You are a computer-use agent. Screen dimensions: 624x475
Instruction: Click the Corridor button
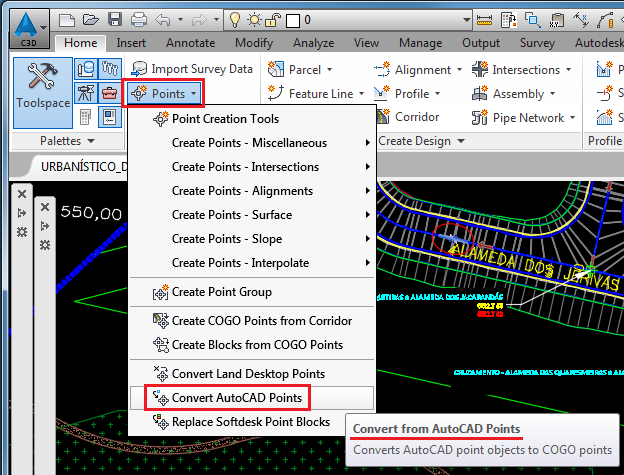click(408, 117)
